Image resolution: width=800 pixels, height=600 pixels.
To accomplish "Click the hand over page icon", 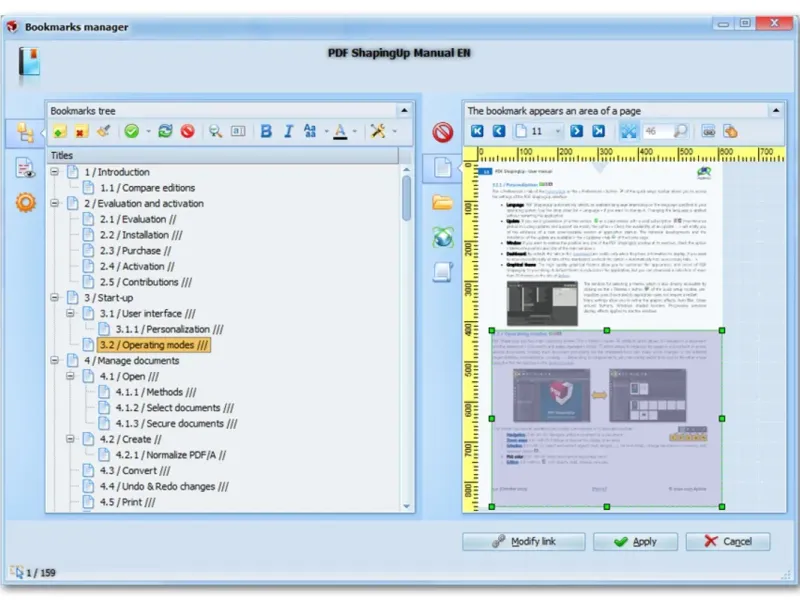I will tap(731, 132).
